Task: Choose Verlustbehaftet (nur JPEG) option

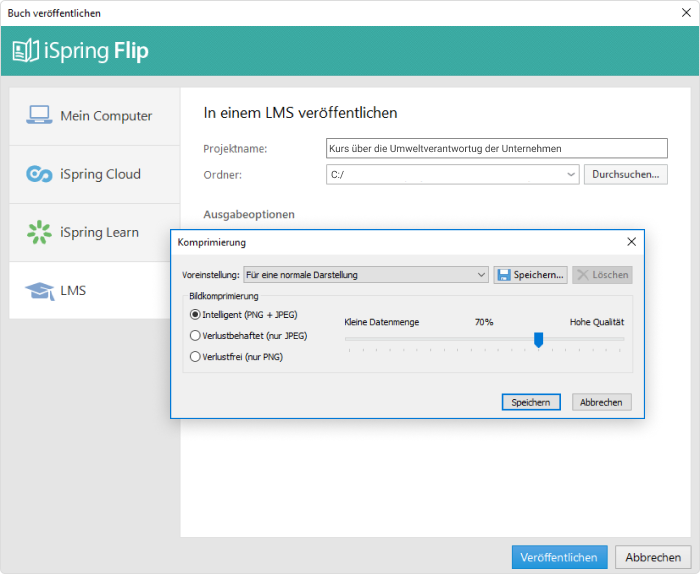Action: point(195,336)
